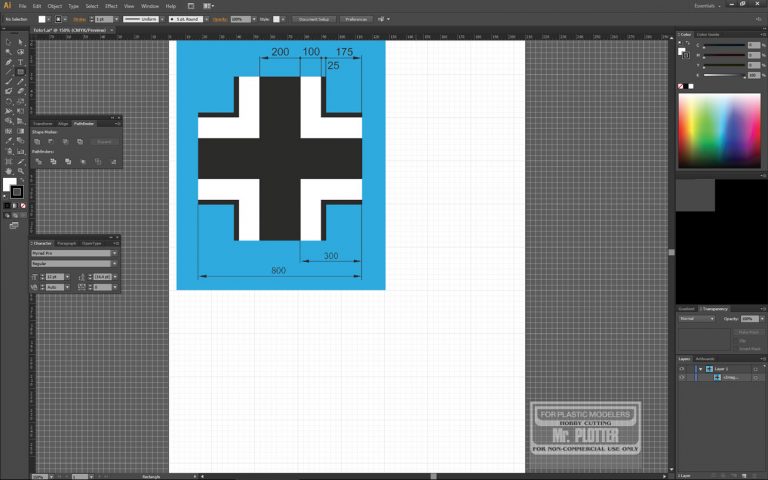Select the Direct Selection tool
This screenshot has width=768, height=480.
21,42
